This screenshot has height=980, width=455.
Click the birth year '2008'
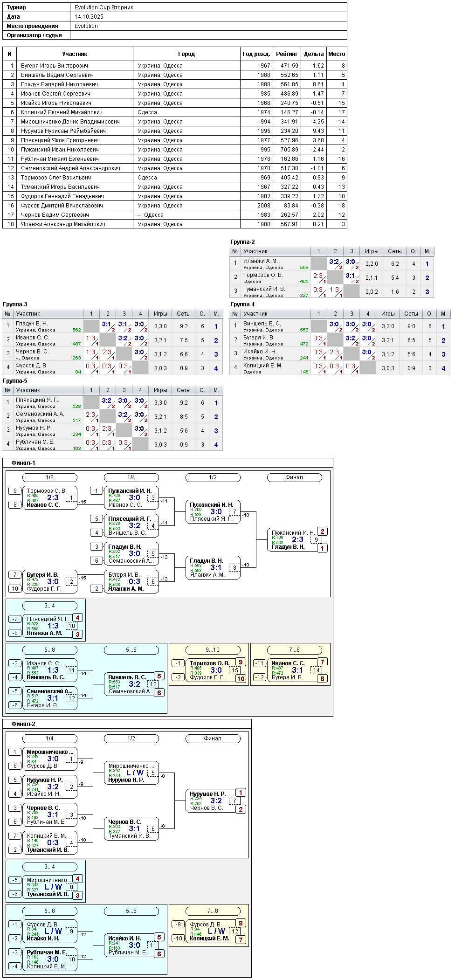pyautogui.click(x=264, y=206)
